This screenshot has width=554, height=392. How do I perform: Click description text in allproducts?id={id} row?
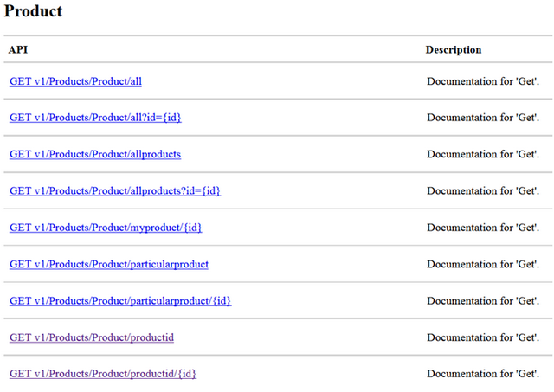[x=483, y=191]
